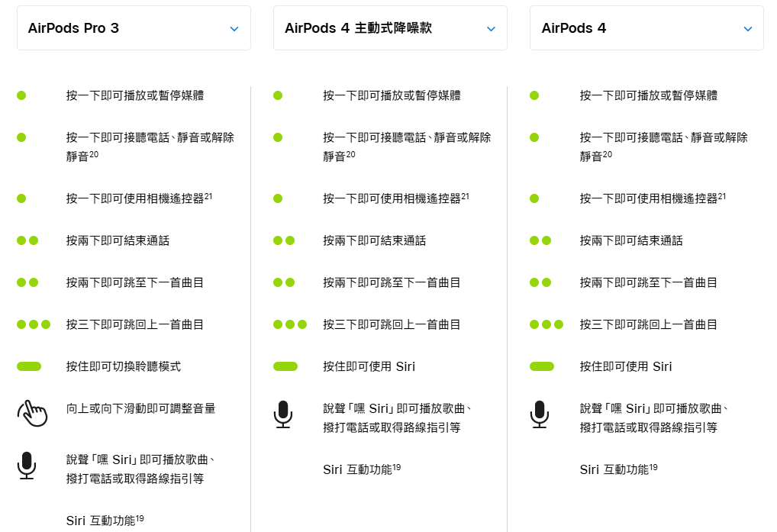Click text 按住即可切換聆聽模式
This screenshot has height=532, width=777.
pos(124,366)
